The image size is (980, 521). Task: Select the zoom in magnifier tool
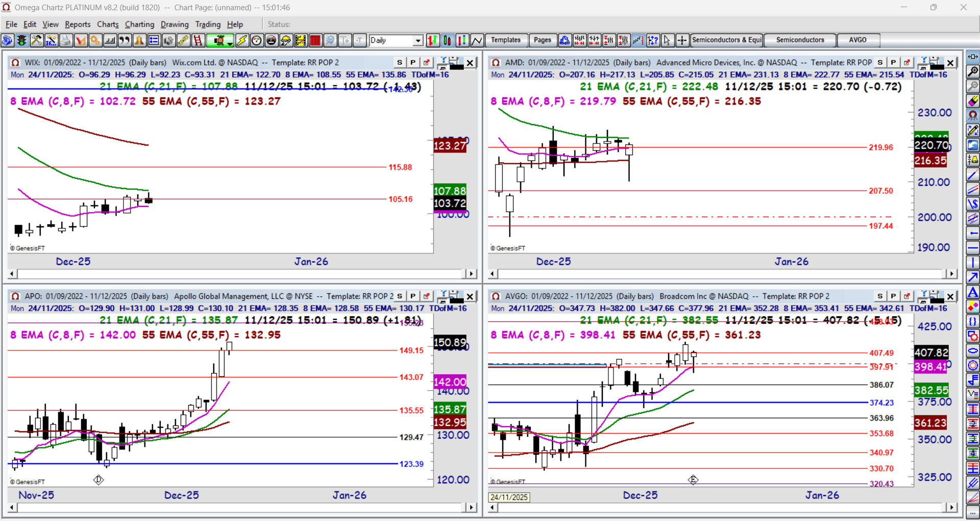click(x=973, y=72)
